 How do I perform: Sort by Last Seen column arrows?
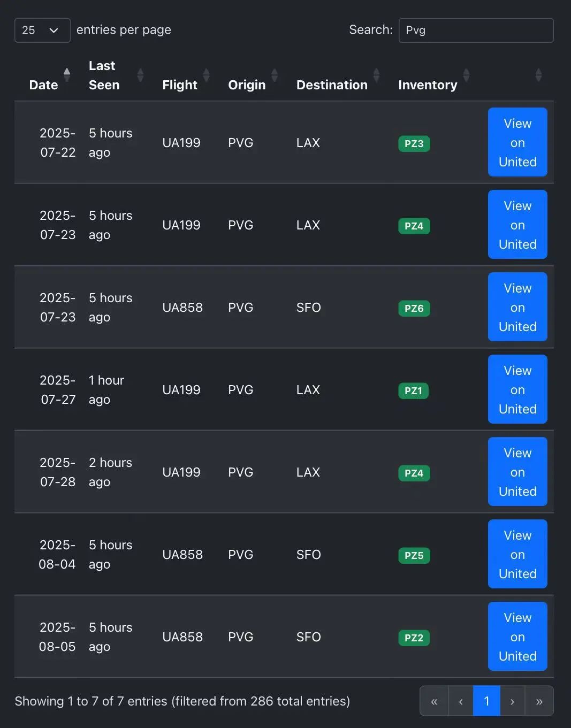[140, 75]
